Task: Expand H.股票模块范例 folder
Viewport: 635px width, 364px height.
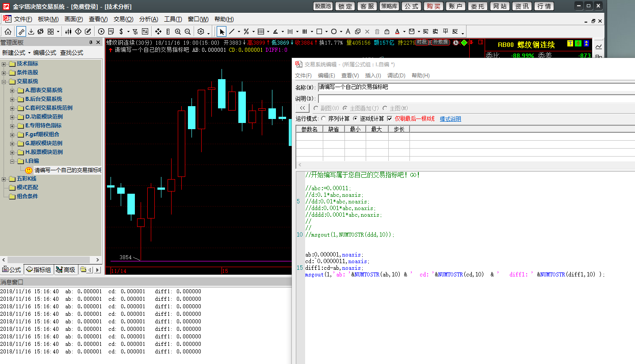Action: (12, 152)
